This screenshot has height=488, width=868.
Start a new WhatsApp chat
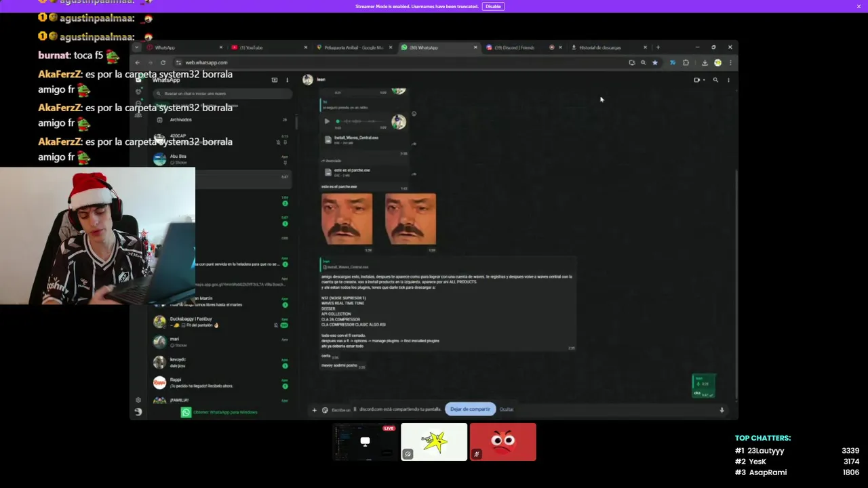click(275, 80)
